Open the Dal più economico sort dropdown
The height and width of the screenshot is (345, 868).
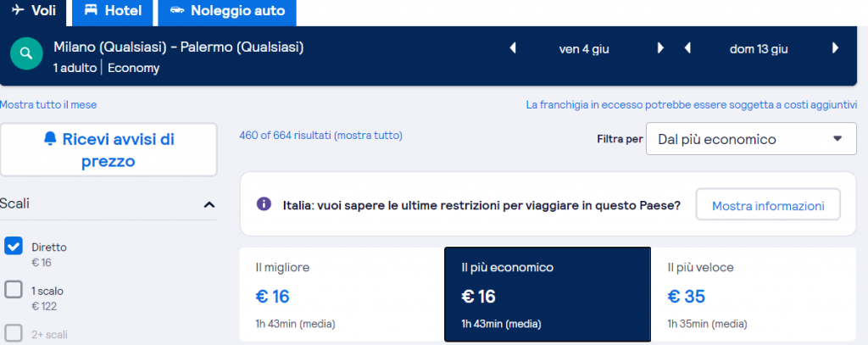(x=751, y=139)
